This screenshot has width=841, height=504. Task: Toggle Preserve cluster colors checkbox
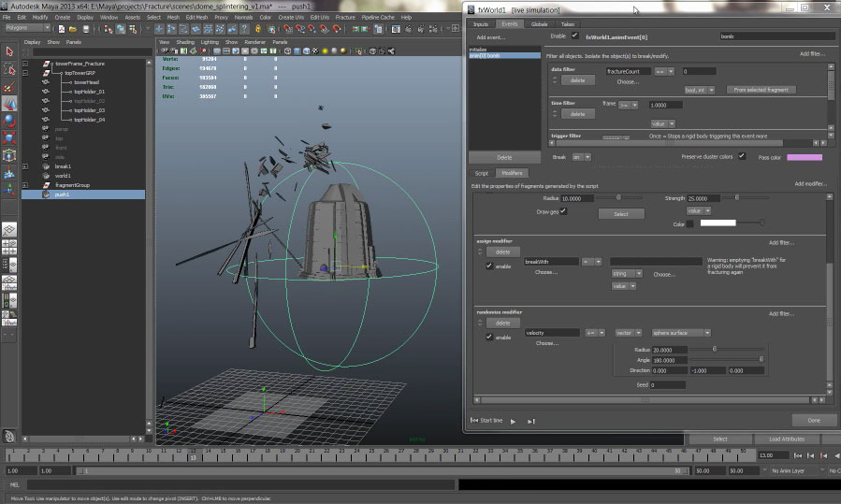click(741, 156)
